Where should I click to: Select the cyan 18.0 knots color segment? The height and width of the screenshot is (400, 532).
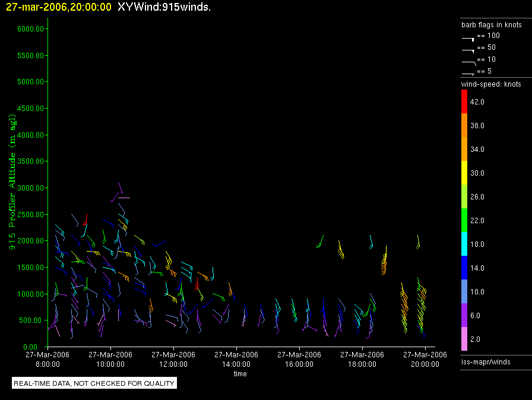pyautogui.click(x=464, y=245)
